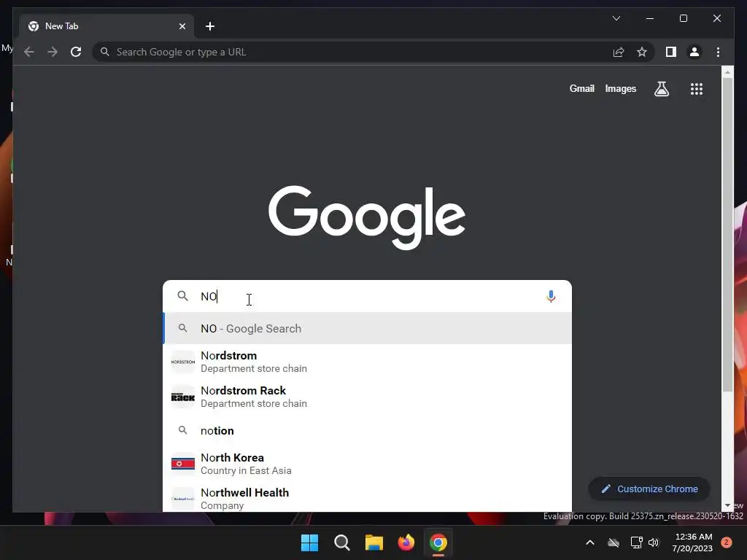The width and height of the screenshot is (747, 560).
Task: Launch Firefox from the taskbar
Action: tap(406, 542)
